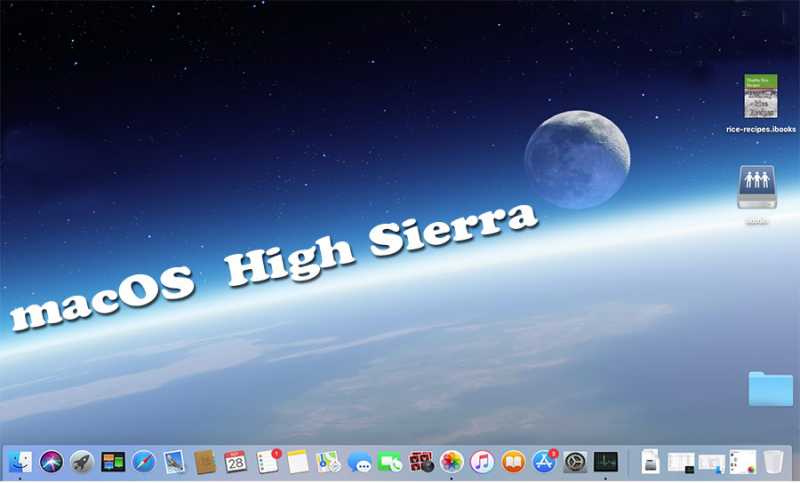
Task: Select rice-recipes.ibooks file on desktop
Action: [760, 96]
